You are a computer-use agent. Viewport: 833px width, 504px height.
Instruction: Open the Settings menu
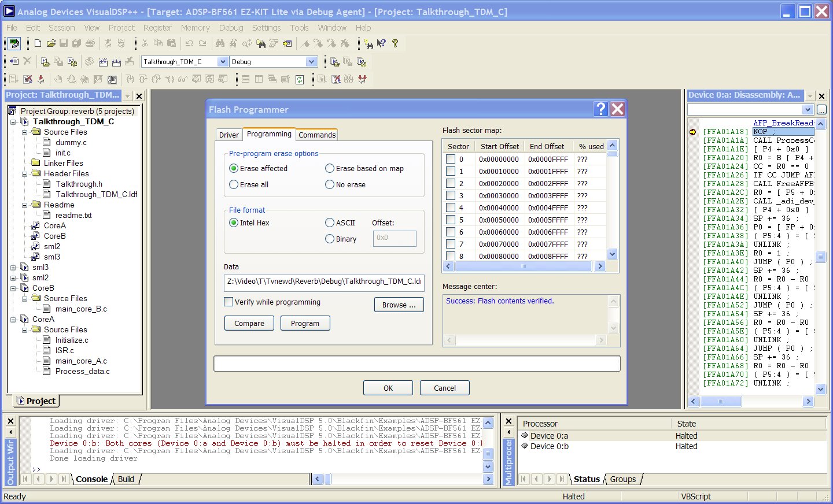[x=266, y=27]
